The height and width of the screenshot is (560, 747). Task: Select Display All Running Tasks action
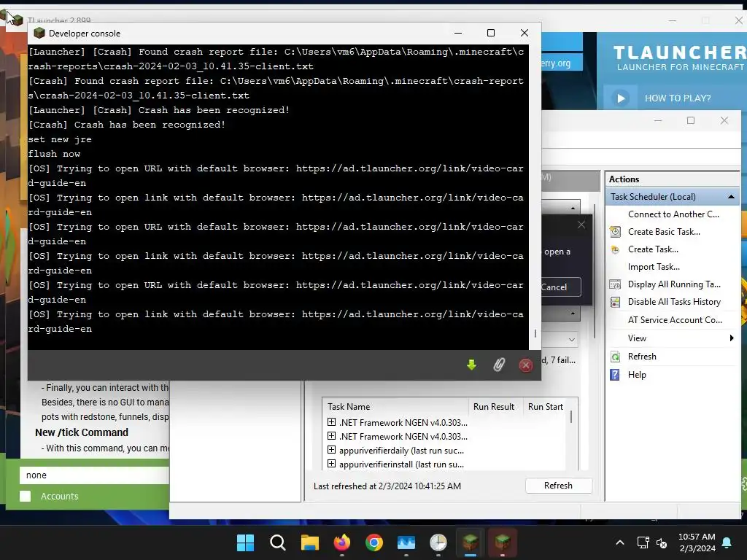click(x=673, y=284)
